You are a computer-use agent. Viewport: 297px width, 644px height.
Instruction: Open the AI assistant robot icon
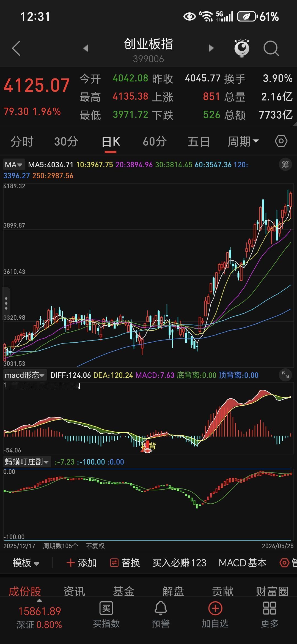point(242,48)
